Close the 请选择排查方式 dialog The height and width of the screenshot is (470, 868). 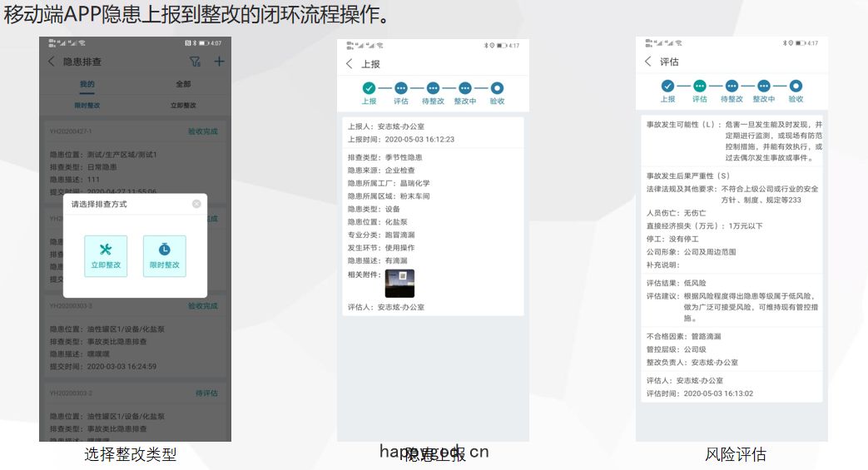pyautogui.click(x=196, y=204)
